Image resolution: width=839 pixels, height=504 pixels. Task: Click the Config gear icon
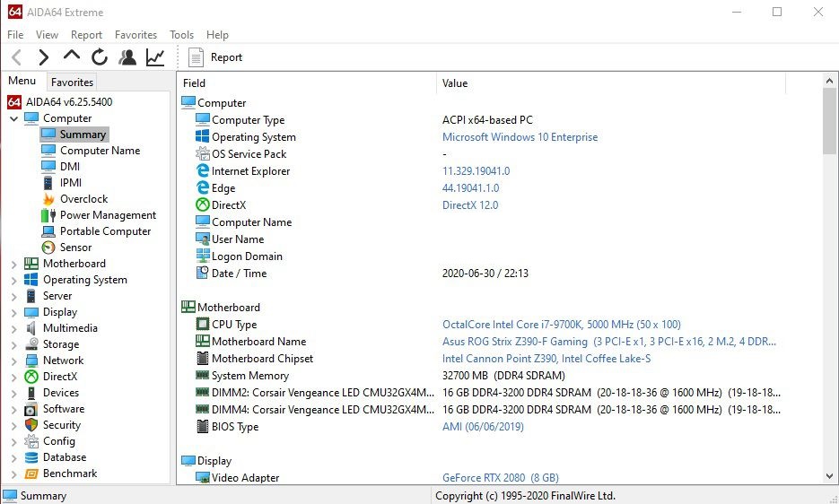(x=31, y=441)
